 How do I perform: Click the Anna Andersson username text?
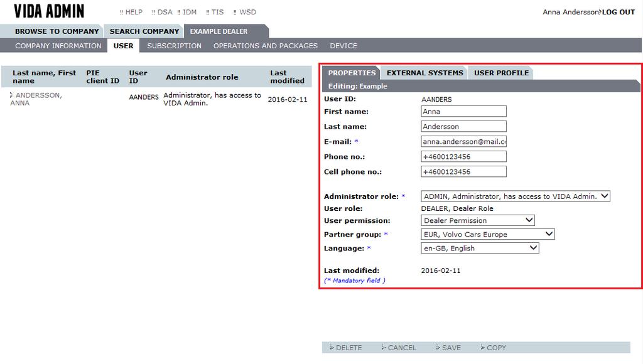click(x=570, y=13)
